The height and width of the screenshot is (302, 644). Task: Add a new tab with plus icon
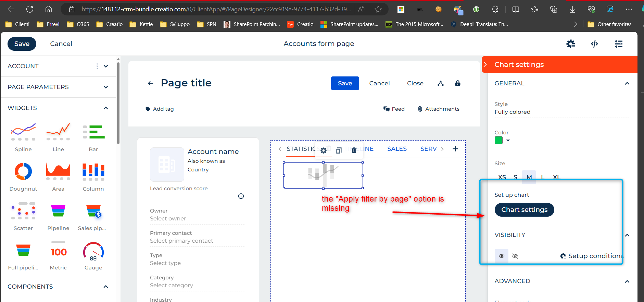455,149
